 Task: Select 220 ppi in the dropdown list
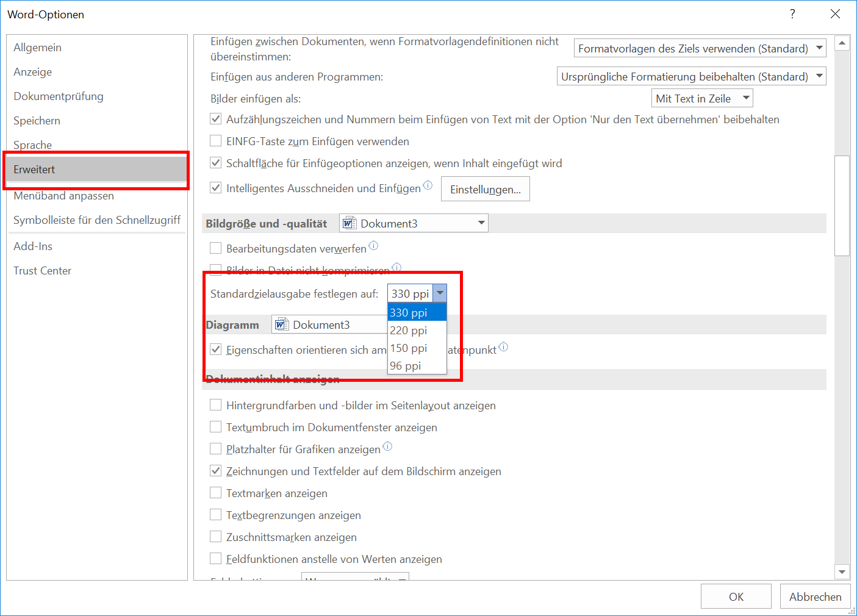(417, 330)
